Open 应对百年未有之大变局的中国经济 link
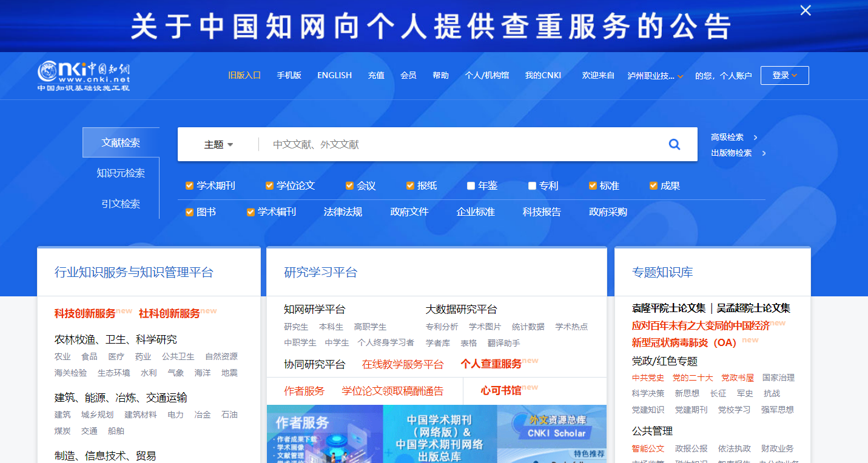The height and width of the screenshot is (463, 868). coord(701,325)
